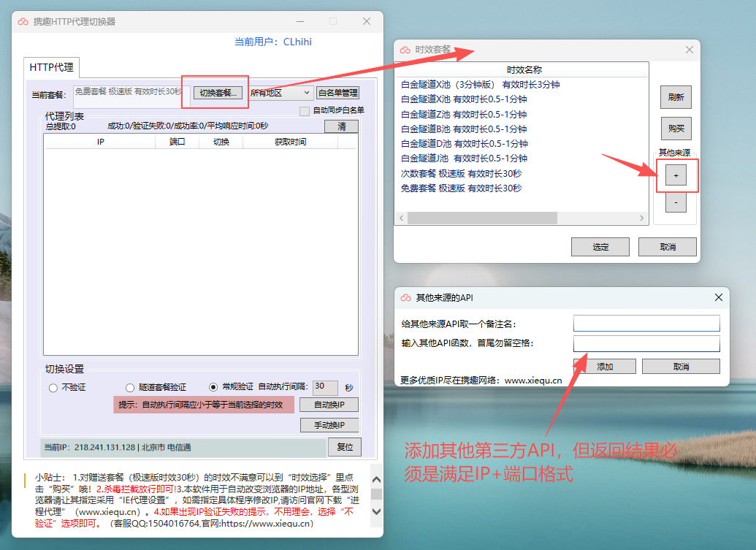Choose the 常规验证 radio option
The width and height of the screenshot is (756, 550).
(x=213, y=388)
